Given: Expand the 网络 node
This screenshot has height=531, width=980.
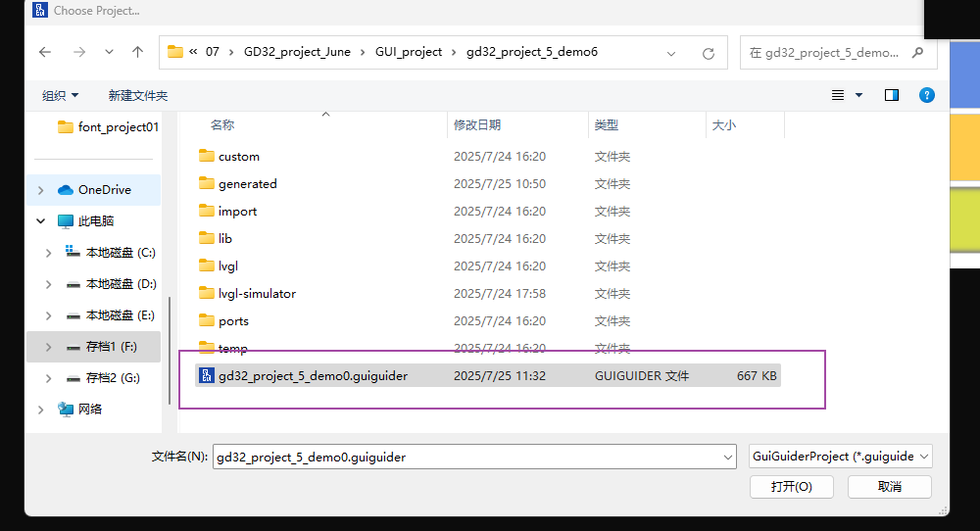Looking at the screenshot, I should pos(40,410).
